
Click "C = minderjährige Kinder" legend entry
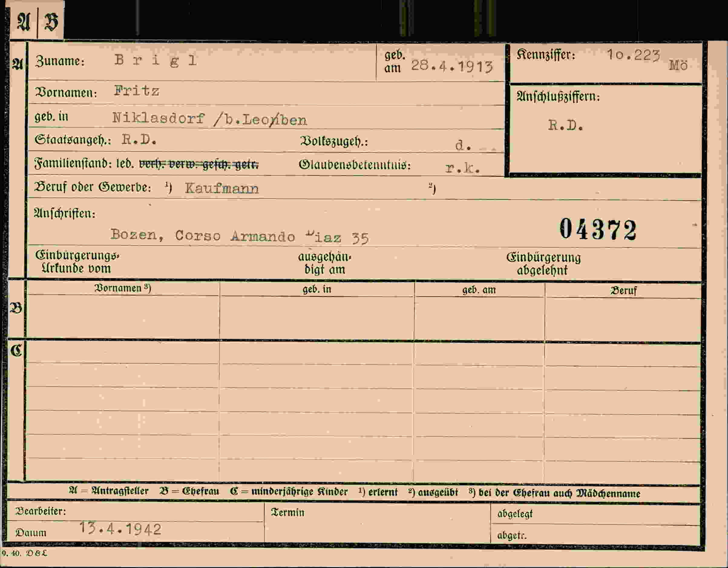289,492
